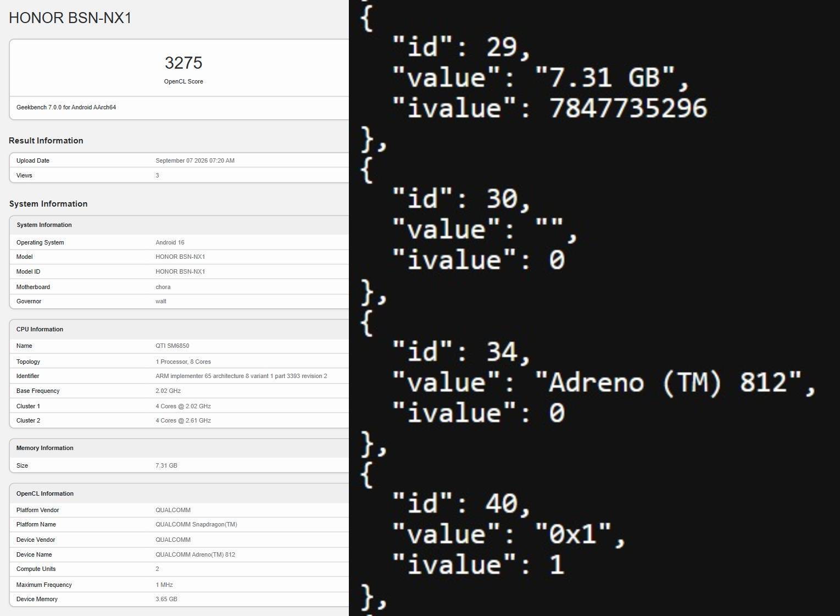Select the JSON line "value": "7.31 GB"

(541, 77)
